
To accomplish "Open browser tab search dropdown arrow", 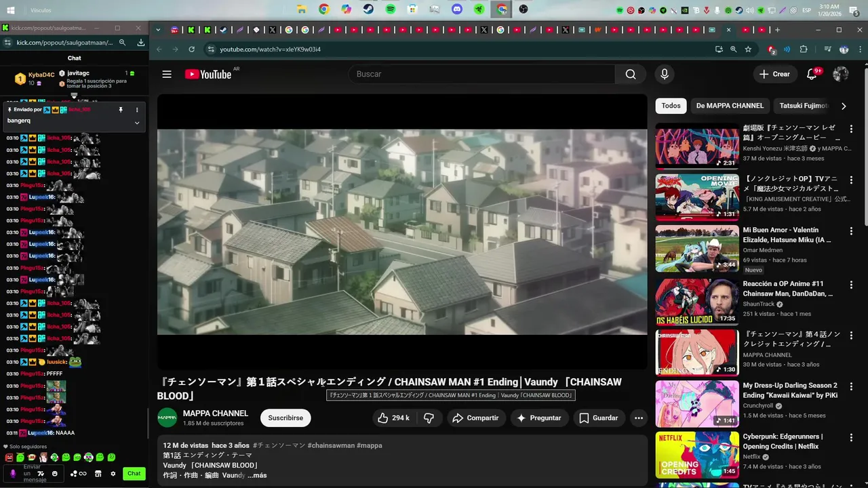I will [x=158, y=30].
